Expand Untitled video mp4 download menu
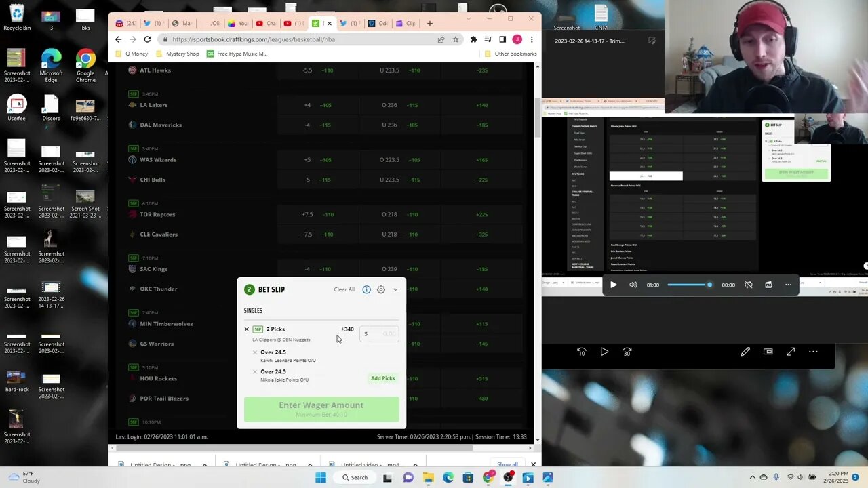The image size is (868, 488). click(414, 465)
